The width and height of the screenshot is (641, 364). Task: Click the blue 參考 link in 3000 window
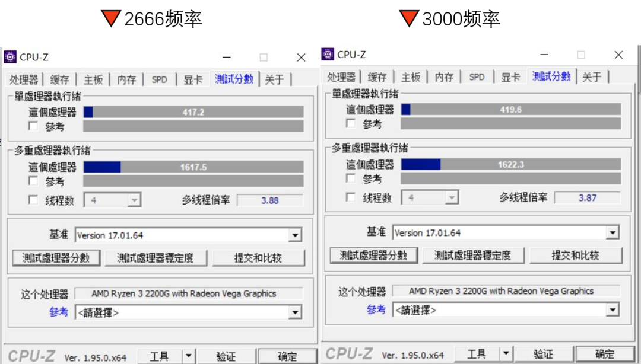(x=376, y=309)
